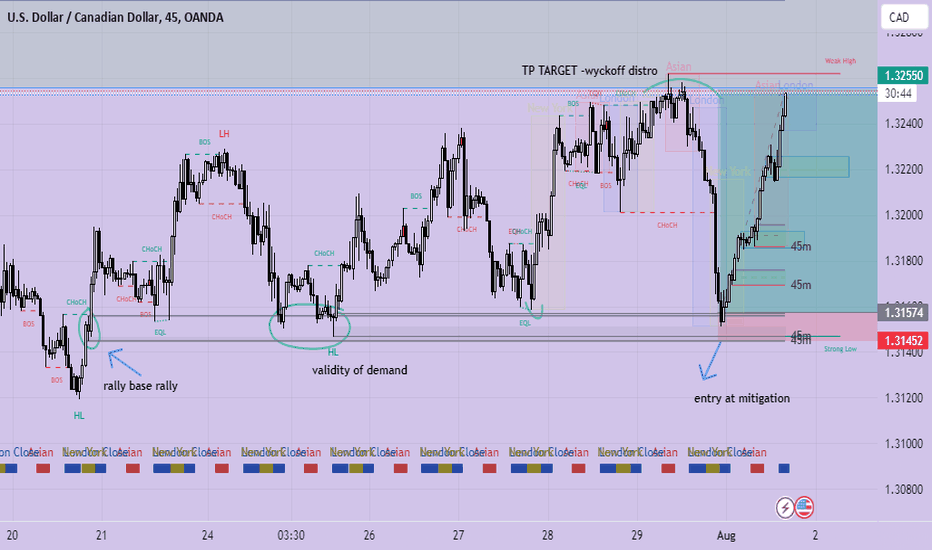Click the HL label below rally base rally

click(78, 416)
